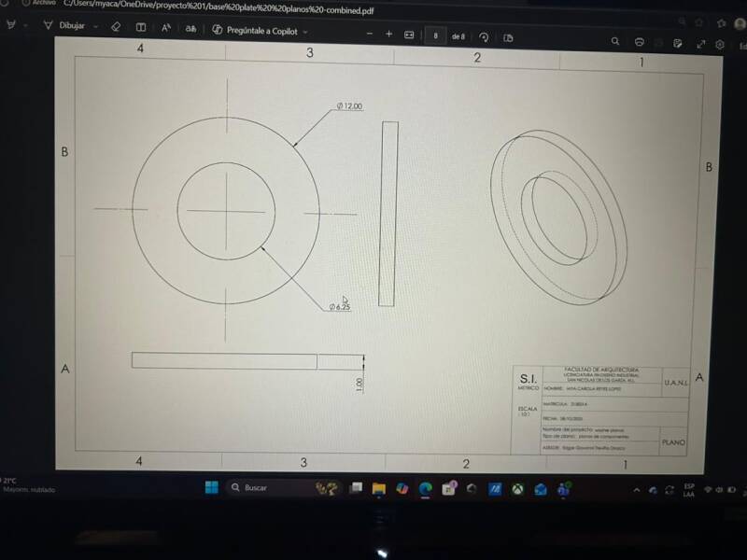
Task: Click the ESP LAA language indicator
Action: coord(689,490)
